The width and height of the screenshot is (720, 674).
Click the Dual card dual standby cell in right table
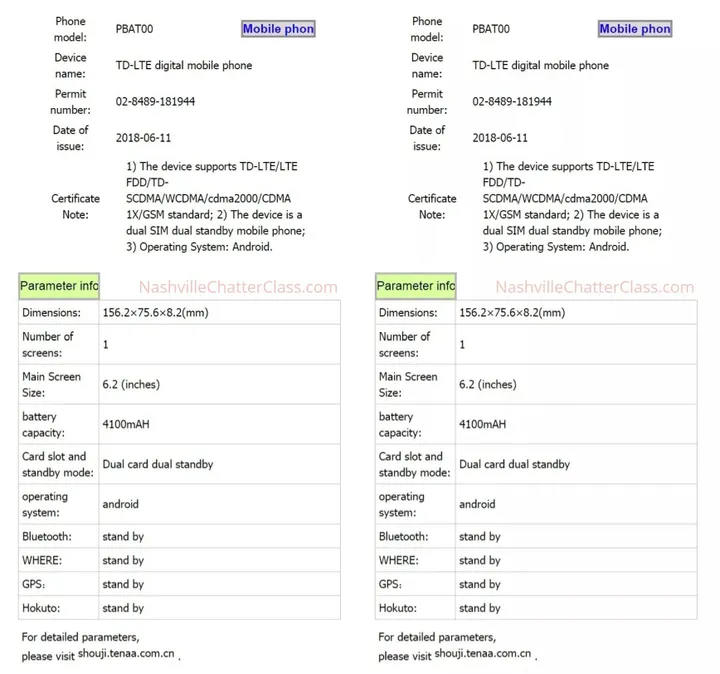coord(515,464)
